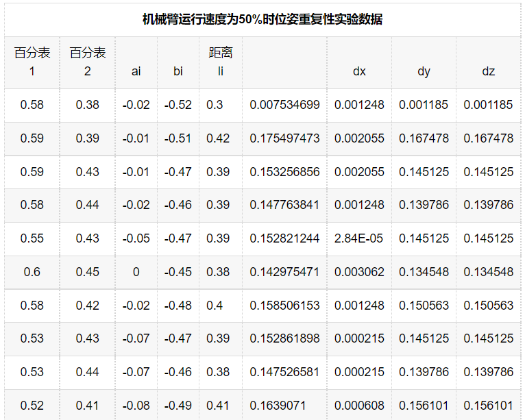Click 0.41 in the 距离 li column
The width and height of the screenshot is (525, 420).
click(x=218, y=406)
